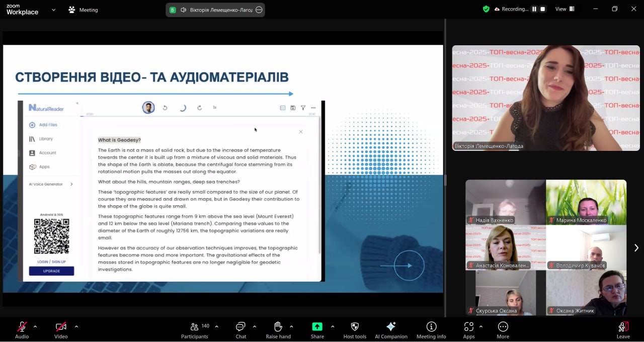Expand the reactions arrow beside Raise hand
This screenshot has height=342, width=644.
tap(291, 326)
